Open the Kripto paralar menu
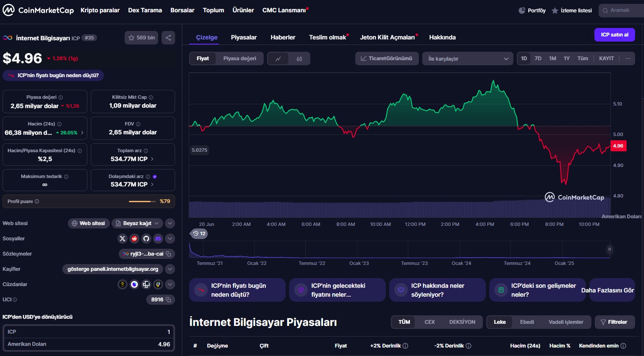 click(x=100, y=10)
